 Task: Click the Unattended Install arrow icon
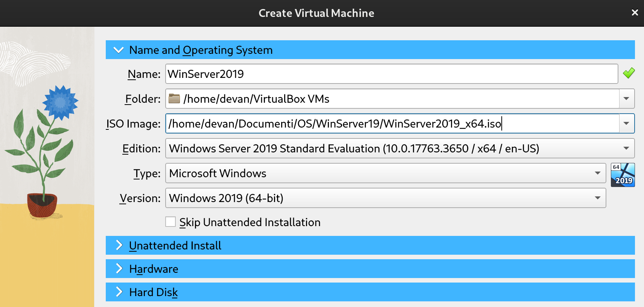[119, 245]
